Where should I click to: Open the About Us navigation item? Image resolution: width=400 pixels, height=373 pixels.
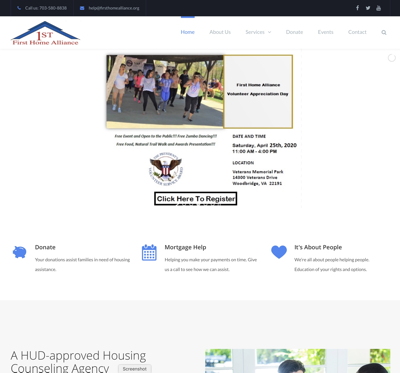point(220,32)
